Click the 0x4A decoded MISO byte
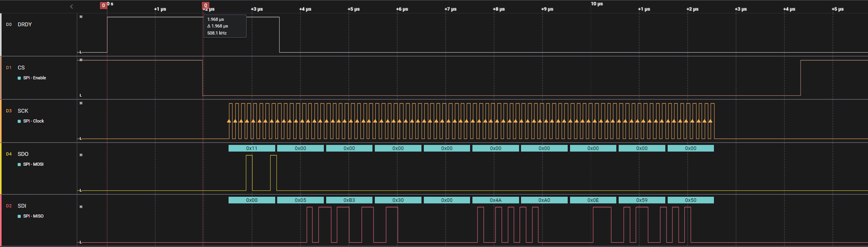Viewport: 868px width, 247px height. (x=495, y=200)
